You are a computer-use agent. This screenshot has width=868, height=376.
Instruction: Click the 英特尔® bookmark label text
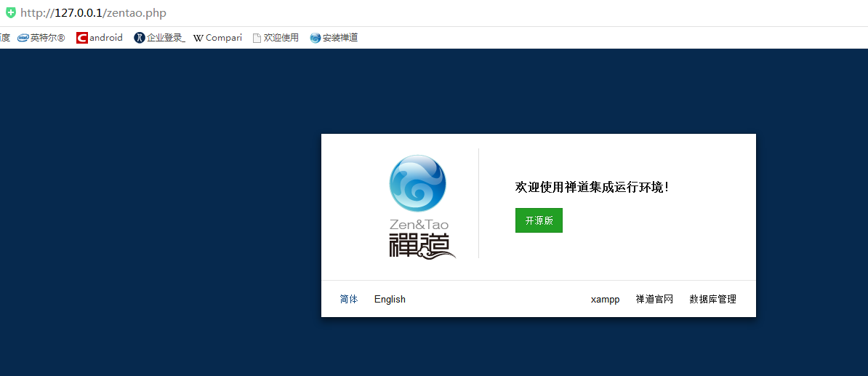[47, 38]
